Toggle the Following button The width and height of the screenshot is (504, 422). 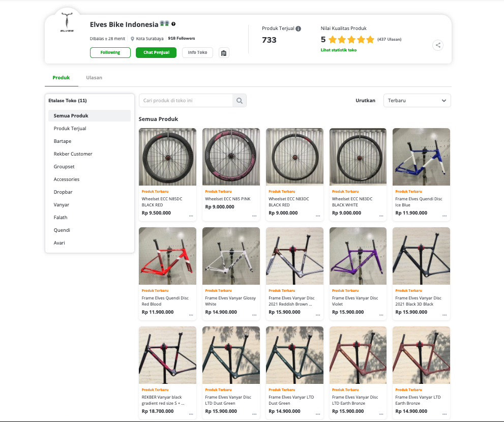[x=110, y=53]
